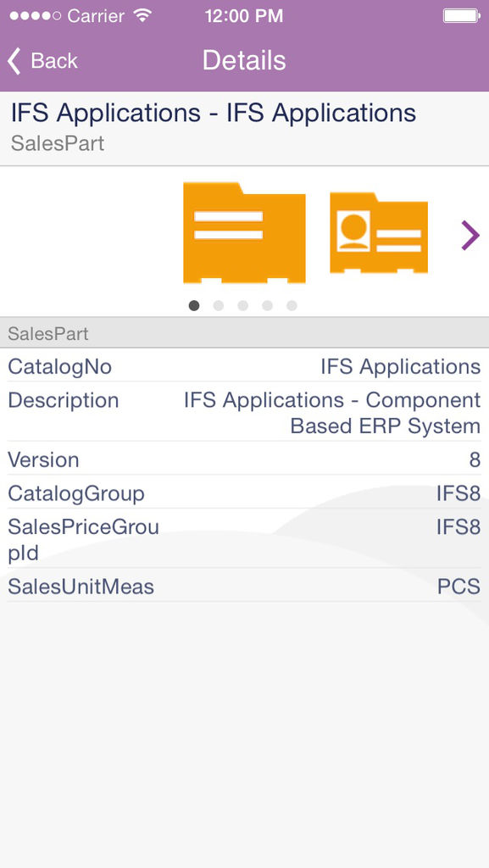The height and width of the screenshot is (868, 489).
Task: Tap the purple next chevron in carousel
Action: (x=470, y=236)
